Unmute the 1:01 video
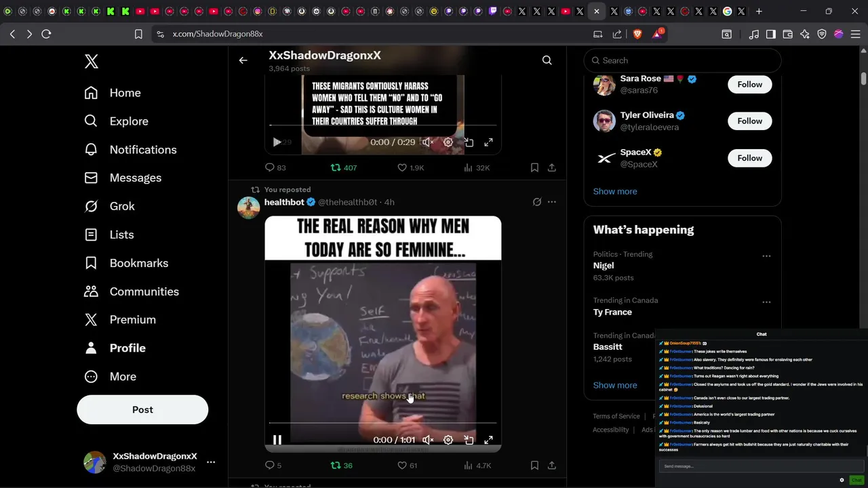The height and width of the screenshot is (488, 868). click(428, 440)
